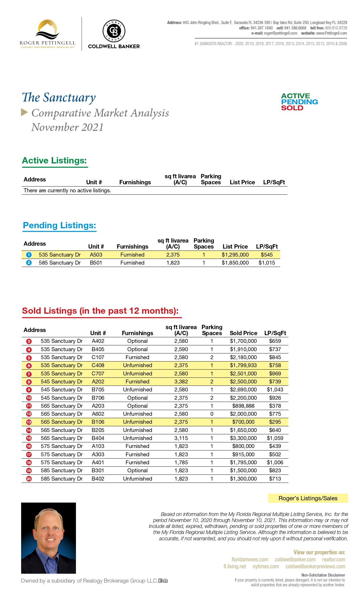
Task: Click the www.Pettingell.com website address
Action: pos(332,33)
